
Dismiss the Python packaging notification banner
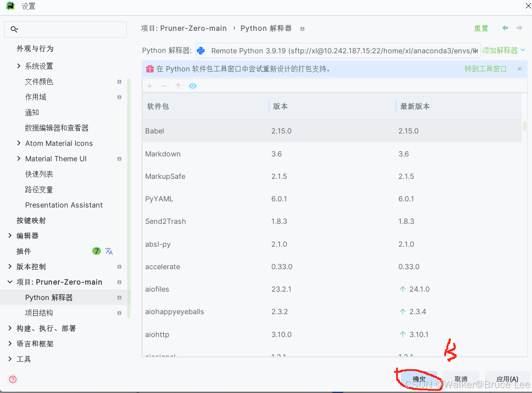click(x=520, y=69)
